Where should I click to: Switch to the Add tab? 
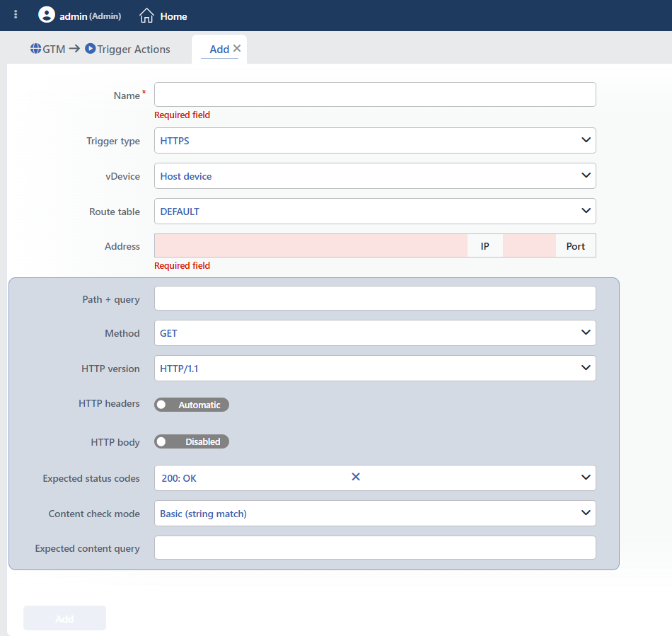click(219, 50)
